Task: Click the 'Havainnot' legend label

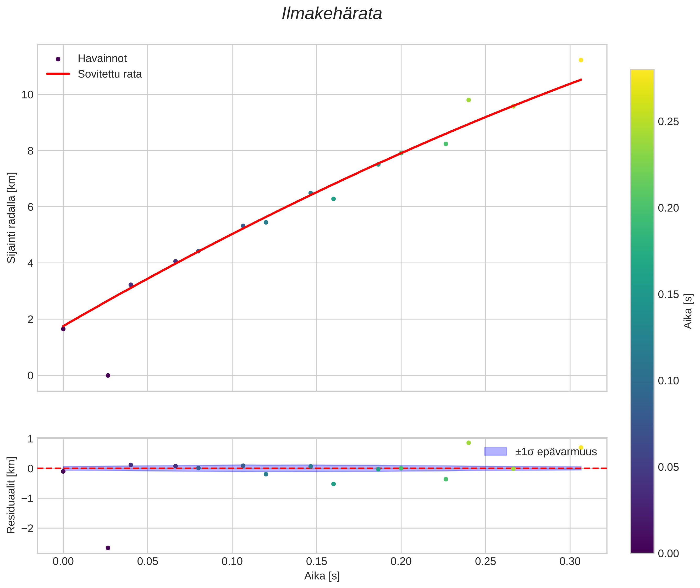Action: pos(102,59)
